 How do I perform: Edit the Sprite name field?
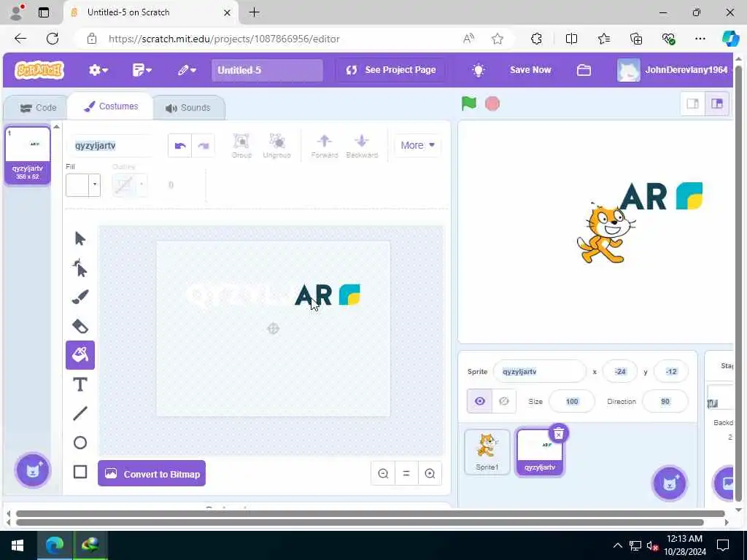click(539, 371)
